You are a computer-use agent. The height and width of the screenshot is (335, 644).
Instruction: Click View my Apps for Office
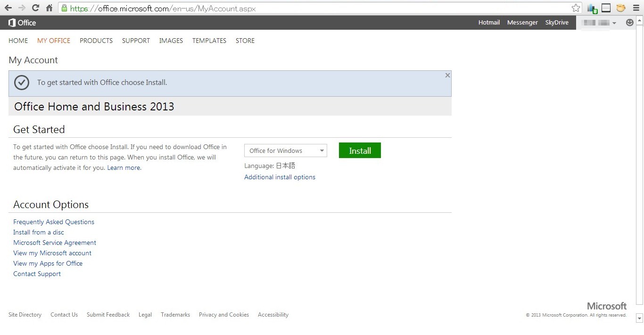pos(48,263)
